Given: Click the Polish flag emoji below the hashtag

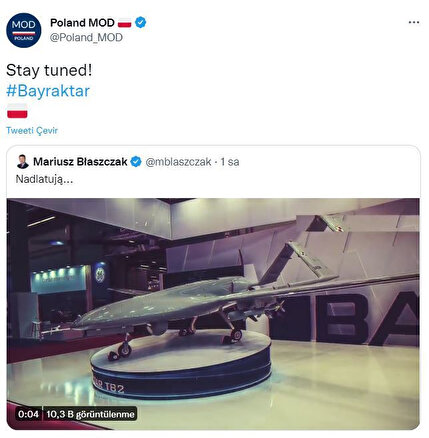Looking at the screenshot, I should pos(17,111).
